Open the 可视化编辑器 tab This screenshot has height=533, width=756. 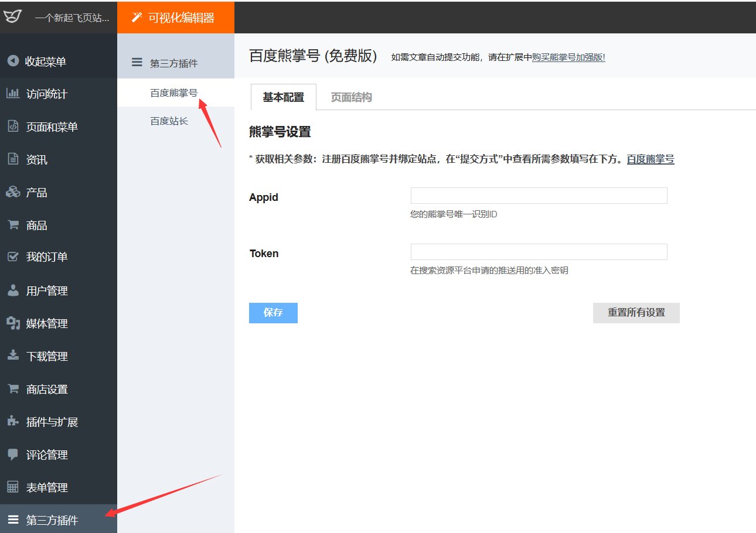176,18
